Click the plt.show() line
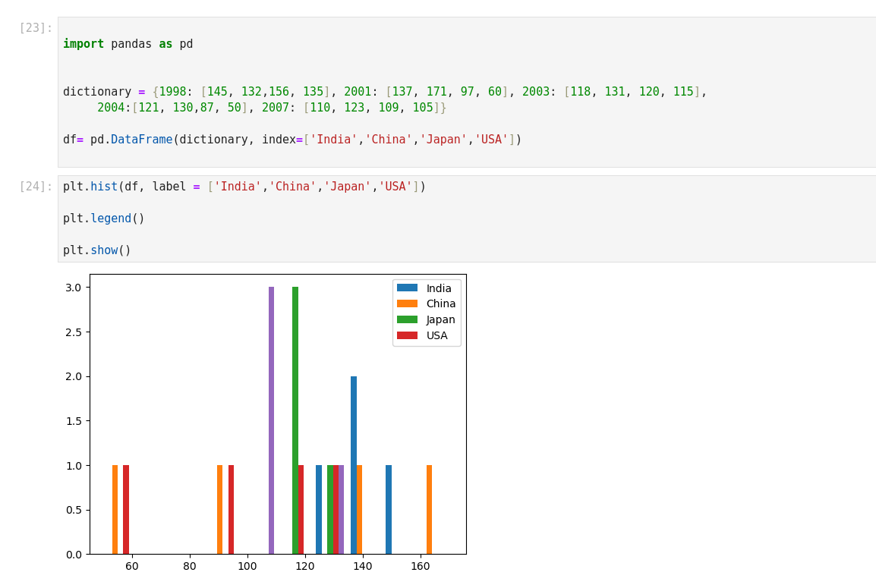The width and height of the screenshot is (876, 588). [x=96, y=250]
